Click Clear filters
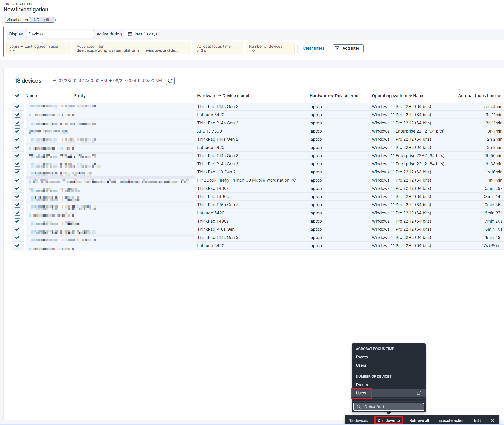This screenshot has height=425, width=504. point(313,48)
